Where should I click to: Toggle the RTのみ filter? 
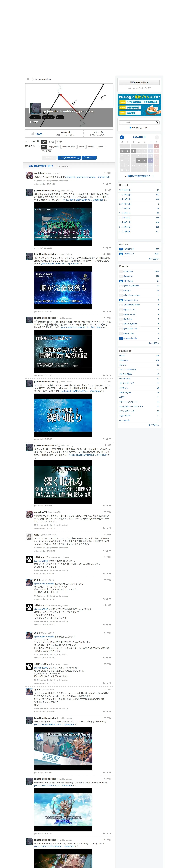81,147
